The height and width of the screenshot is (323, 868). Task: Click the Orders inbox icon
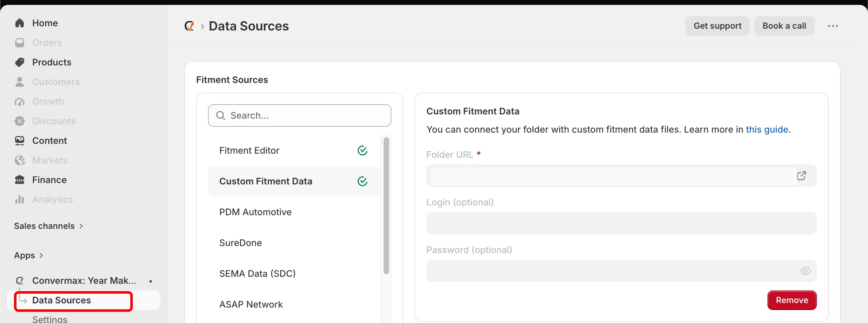click(20, 43)
